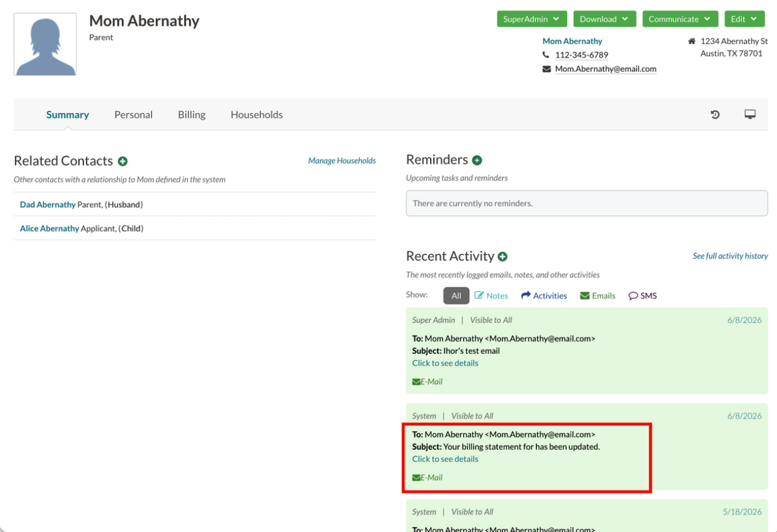This screenshot has width=777, height=532.
Task: Click Mom Abernathy's profile avatar
Action: pos(45,44)
